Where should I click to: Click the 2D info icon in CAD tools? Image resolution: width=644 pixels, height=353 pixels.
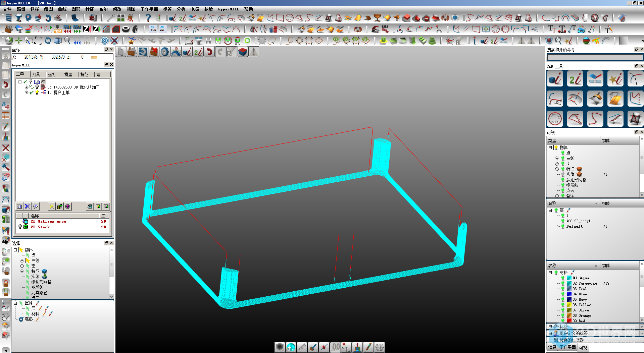pyautogui.click(x=575, y=79)
